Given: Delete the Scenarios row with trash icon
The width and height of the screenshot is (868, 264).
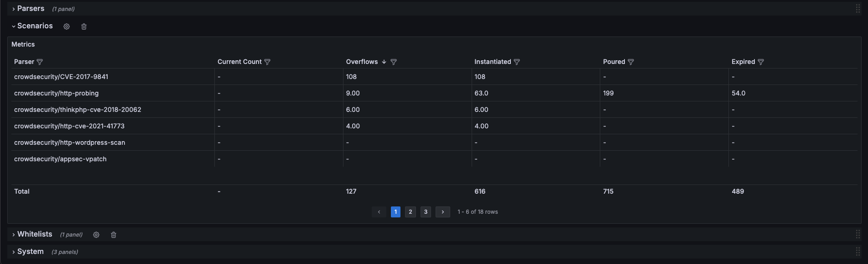Looking at the screenshot, I should [84, 26].
